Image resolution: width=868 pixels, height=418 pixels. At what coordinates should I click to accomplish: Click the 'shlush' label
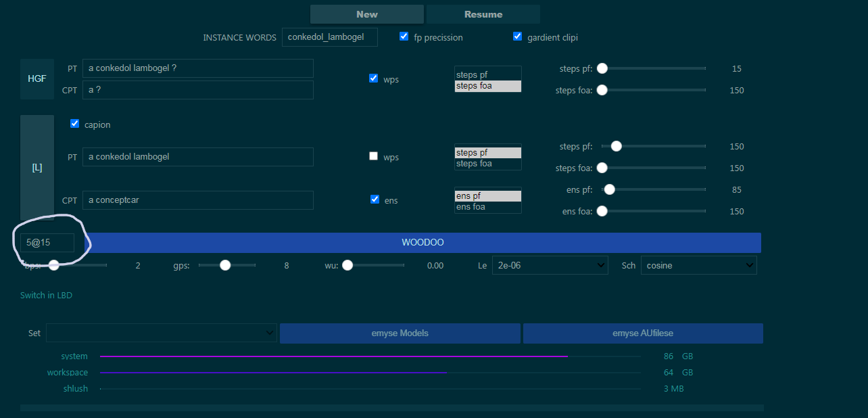click(76, 388)
